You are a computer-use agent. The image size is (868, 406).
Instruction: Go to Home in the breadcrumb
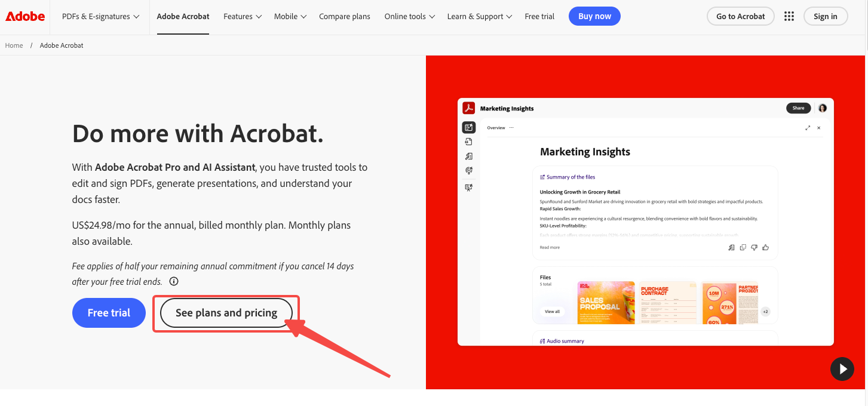point(14,45)
